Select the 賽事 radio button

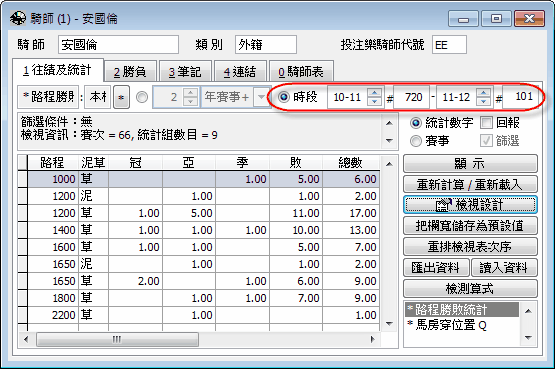click(416, 141)
